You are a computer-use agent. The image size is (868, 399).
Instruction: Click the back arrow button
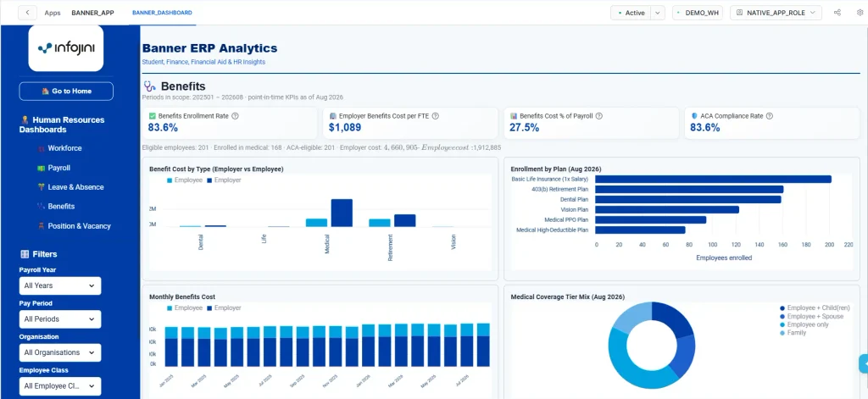point(27,13)
